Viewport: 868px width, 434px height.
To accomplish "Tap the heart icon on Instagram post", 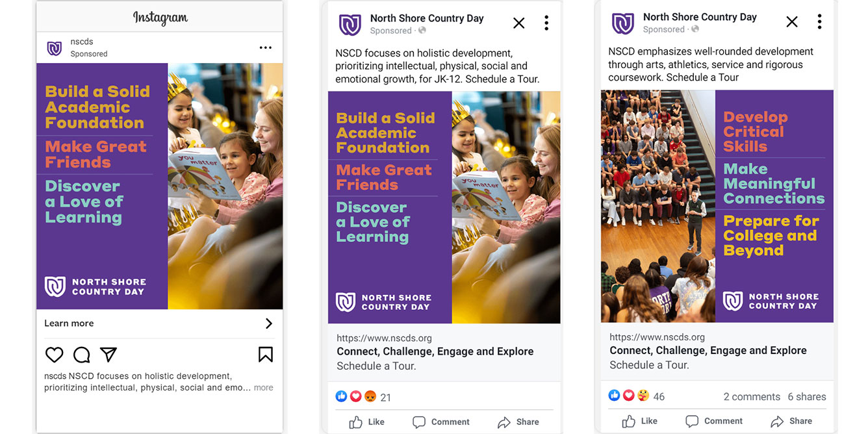I will pyautogui.click(x=55, y=355).
